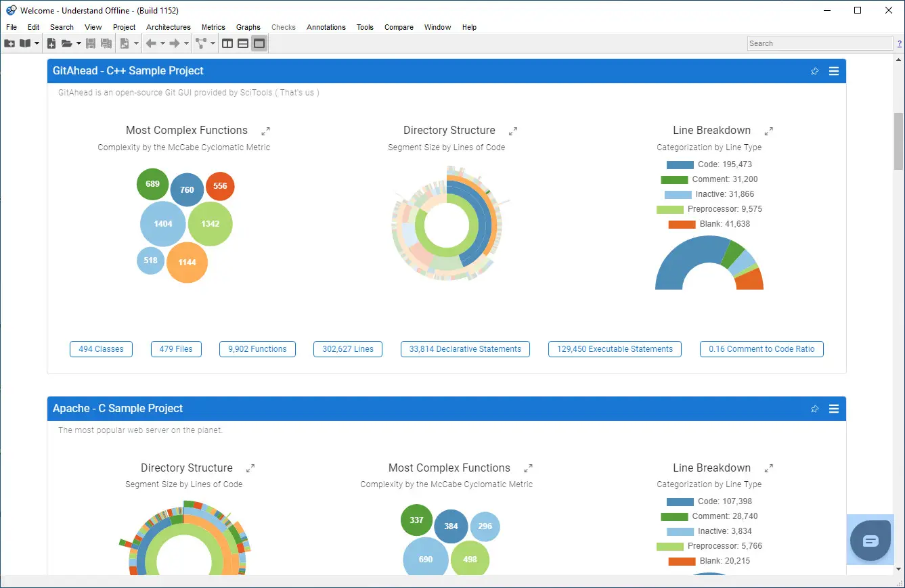
Task: Click the 0.16 Comment to Code Ratio button
Action: (761, 349)
